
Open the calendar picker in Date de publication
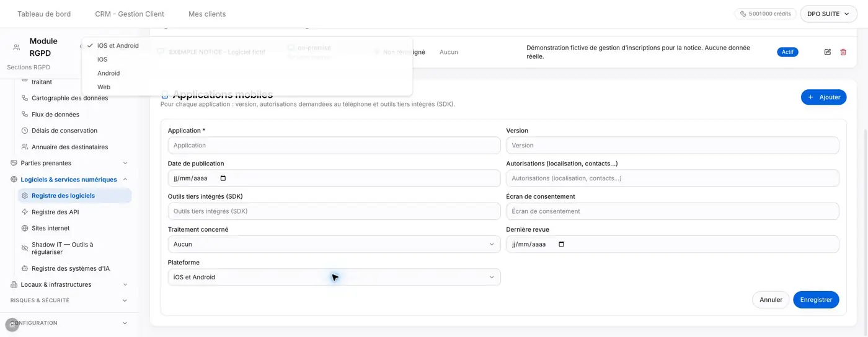point(223,178)
